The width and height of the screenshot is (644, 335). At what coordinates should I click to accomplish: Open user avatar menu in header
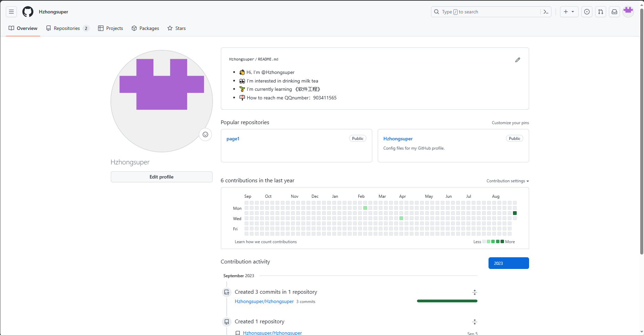628,11
